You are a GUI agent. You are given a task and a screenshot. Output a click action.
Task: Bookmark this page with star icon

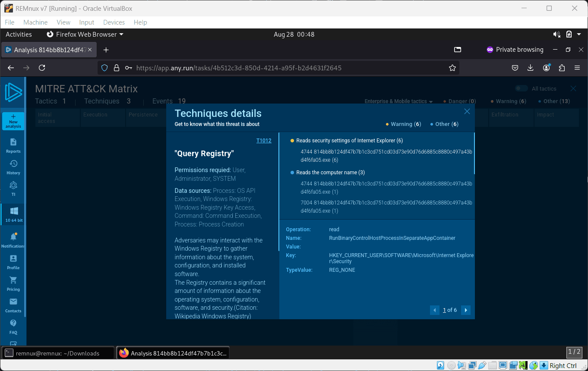point(452,68)
